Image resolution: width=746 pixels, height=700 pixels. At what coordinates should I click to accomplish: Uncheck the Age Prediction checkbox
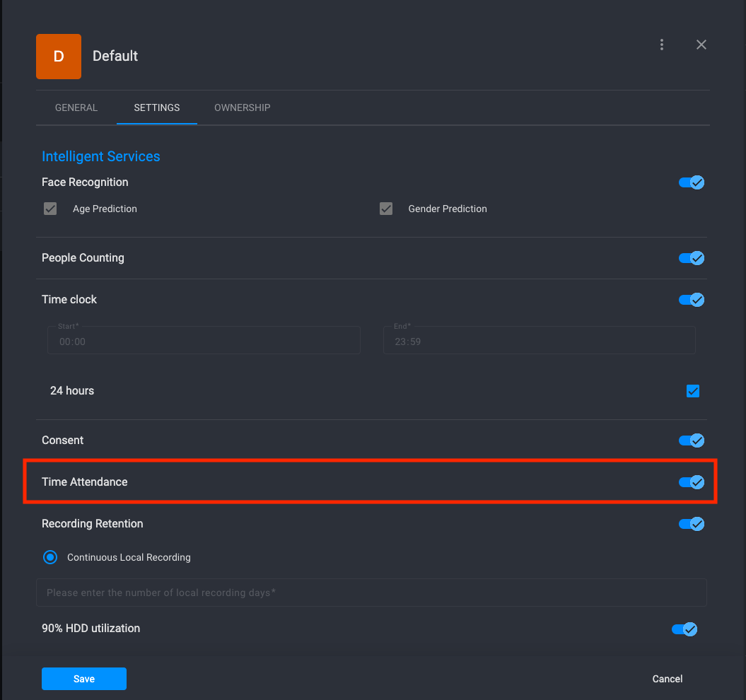pos(50,209)
